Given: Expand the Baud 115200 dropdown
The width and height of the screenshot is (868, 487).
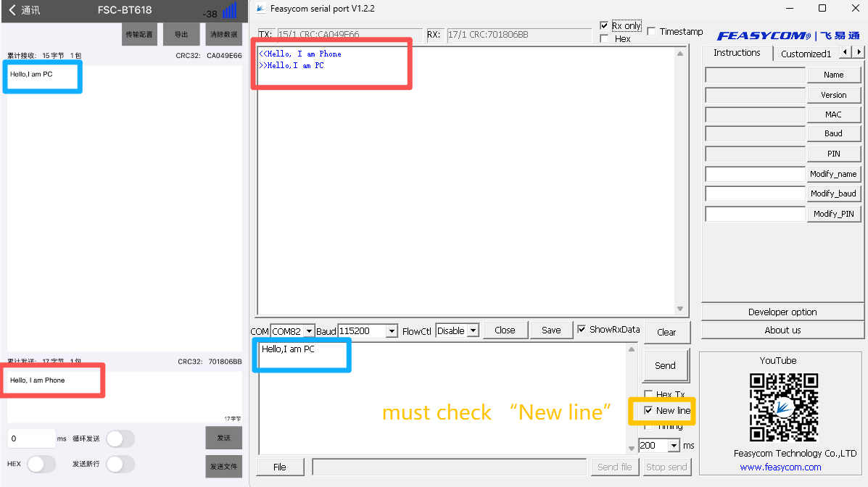Looking at the screenshot, I should [392, 331].
